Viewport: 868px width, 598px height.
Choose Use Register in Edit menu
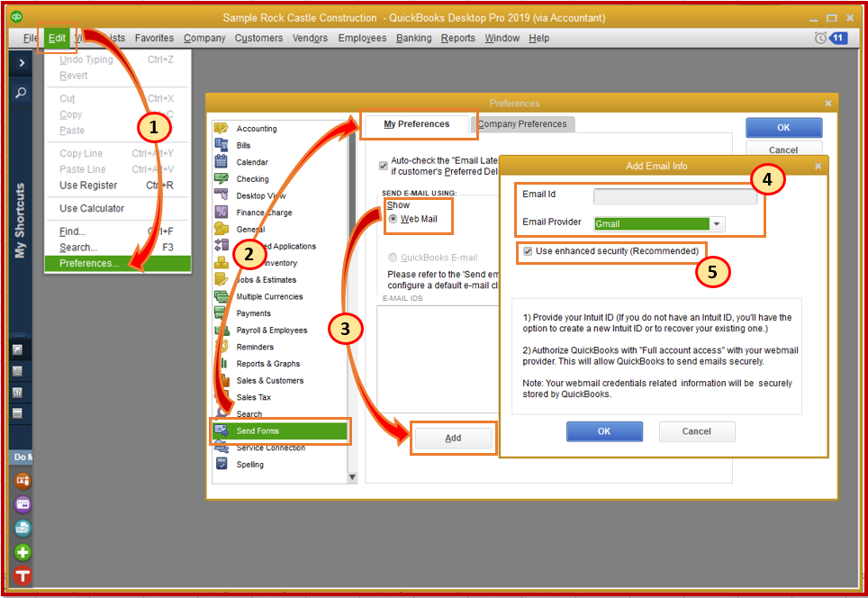(117, 185)
